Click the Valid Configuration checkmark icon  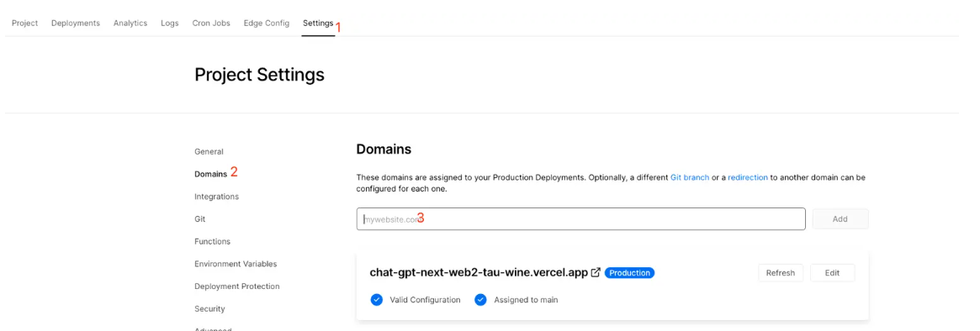376,300
